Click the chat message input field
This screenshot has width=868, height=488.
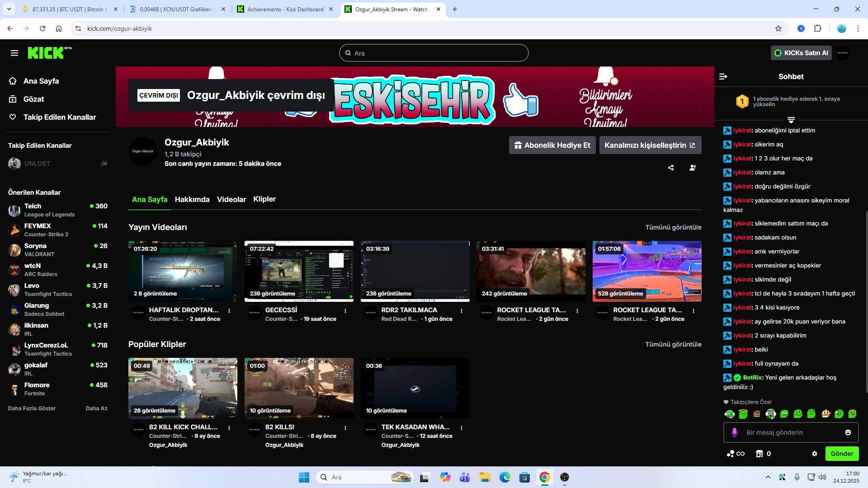pos(791,432)
